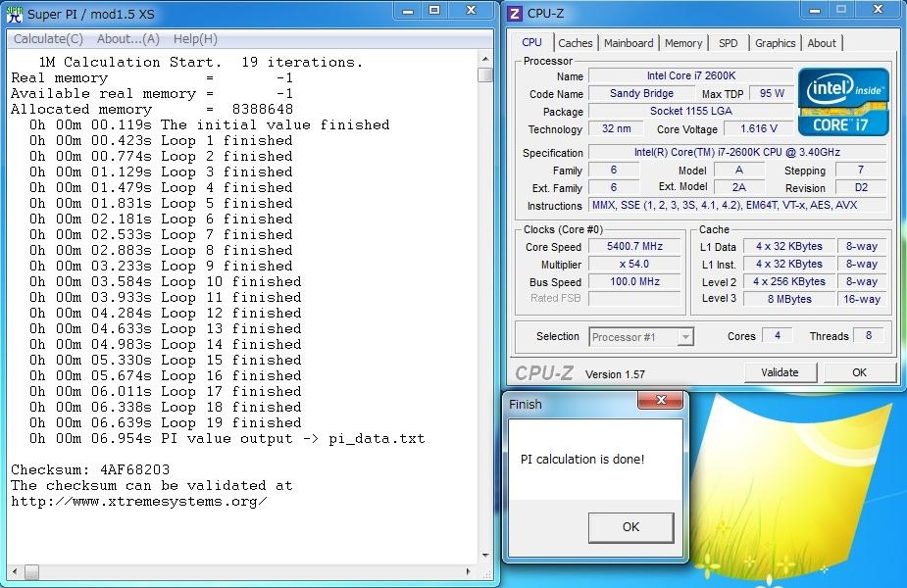Click the Super PI vertical scrollbar thumb
The width and height of the screenshot is (907, 588).
[485, 75]
